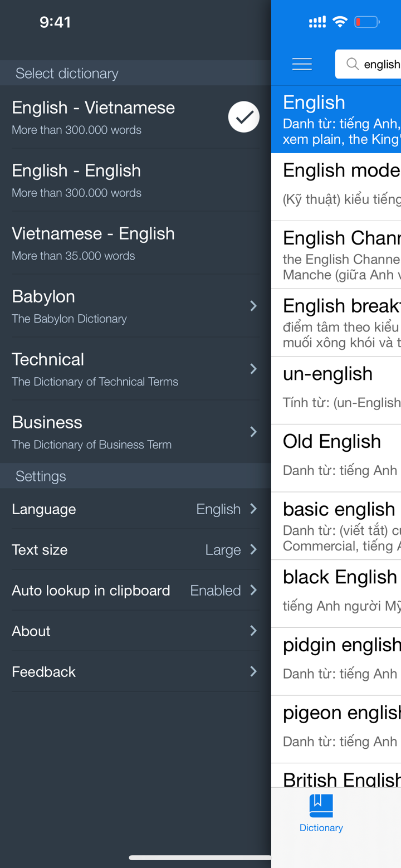
Task: Expand the Babylon dictionary chevron
Action: coord(253,305)
